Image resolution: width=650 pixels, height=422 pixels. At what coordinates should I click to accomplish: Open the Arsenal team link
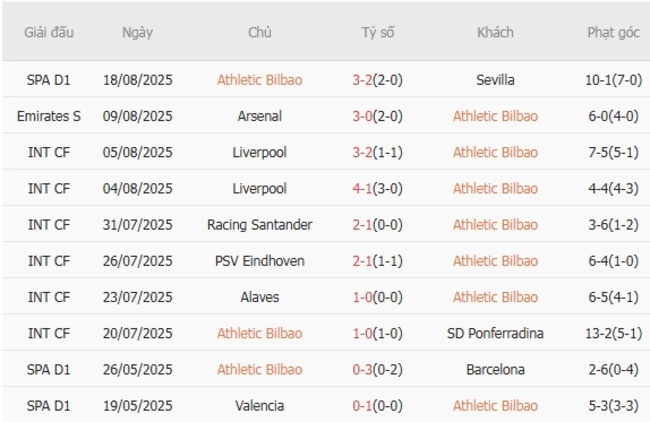(260, 116)
